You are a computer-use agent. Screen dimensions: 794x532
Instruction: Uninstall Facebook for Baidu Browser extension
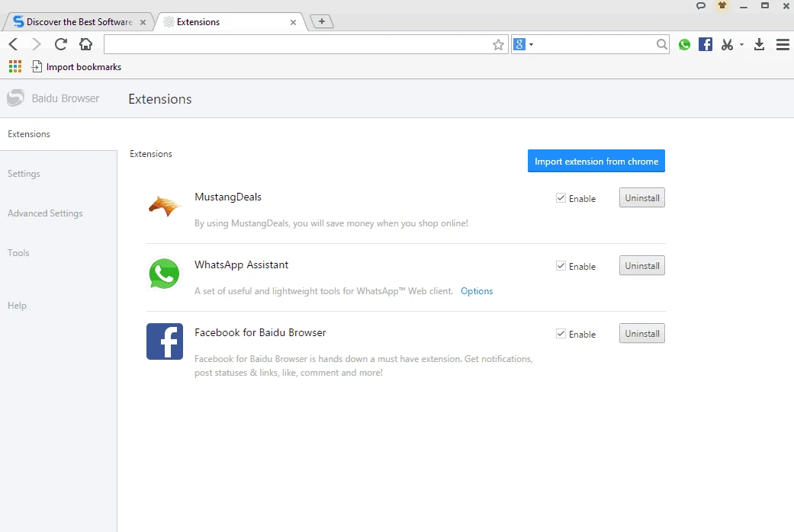click(x=642, y=334)
